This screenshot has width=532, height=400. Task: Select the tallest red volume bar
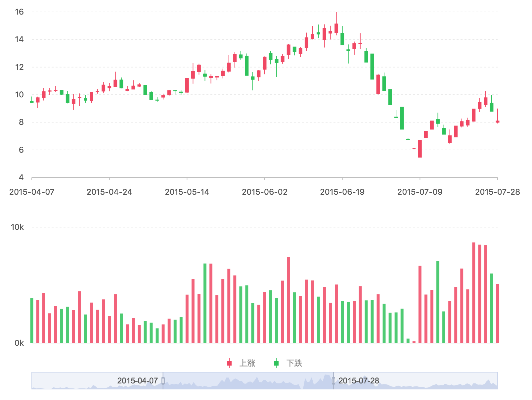click(x=474, y=293)
